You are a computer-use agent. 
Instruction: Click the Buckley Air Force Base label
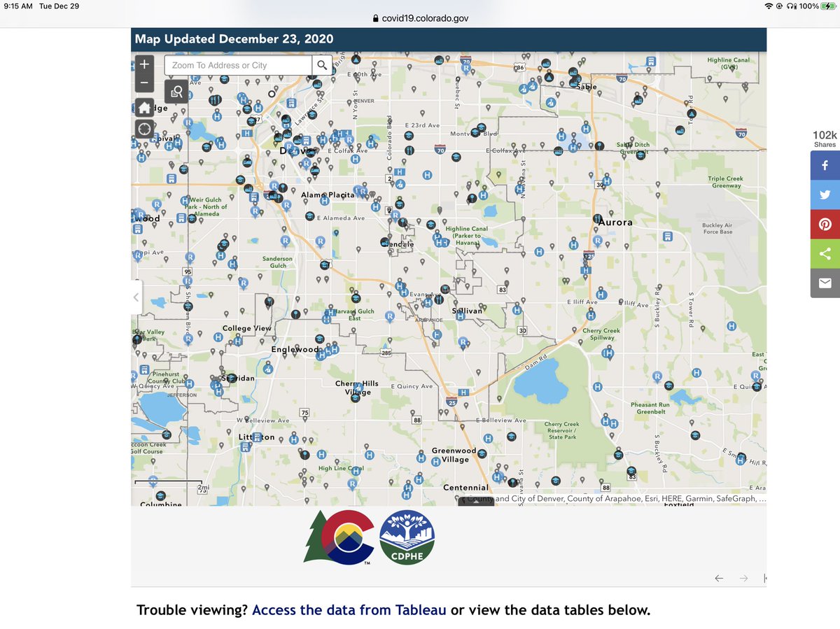click(717, 228)
